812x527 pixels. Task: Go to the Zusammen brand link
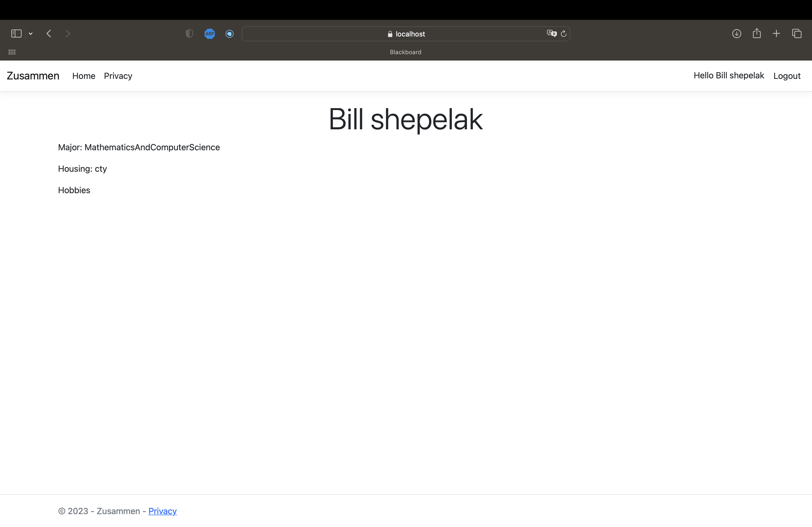(33, 76)
